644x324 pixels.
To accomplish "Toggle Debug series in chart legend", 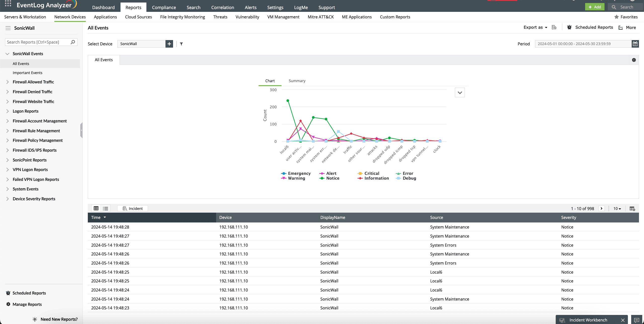I will coord(406,178).
